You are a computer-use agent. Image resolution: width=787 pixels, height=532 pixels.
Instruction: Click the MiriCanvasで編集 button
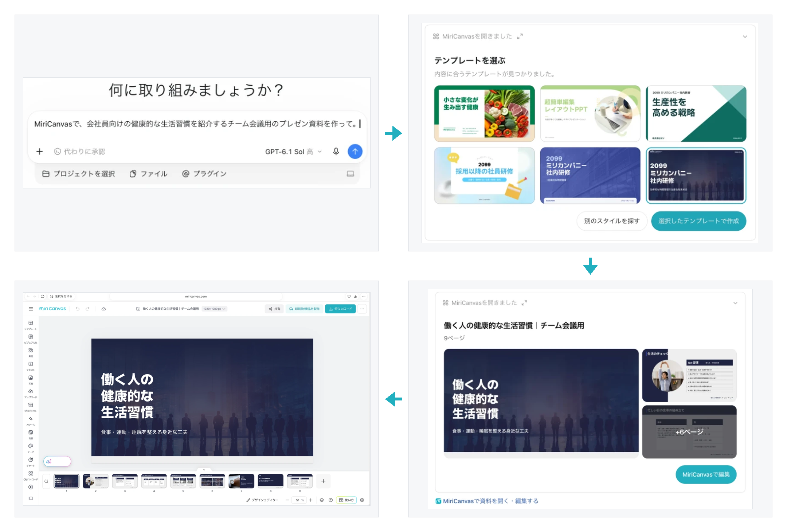click(706, 474)
